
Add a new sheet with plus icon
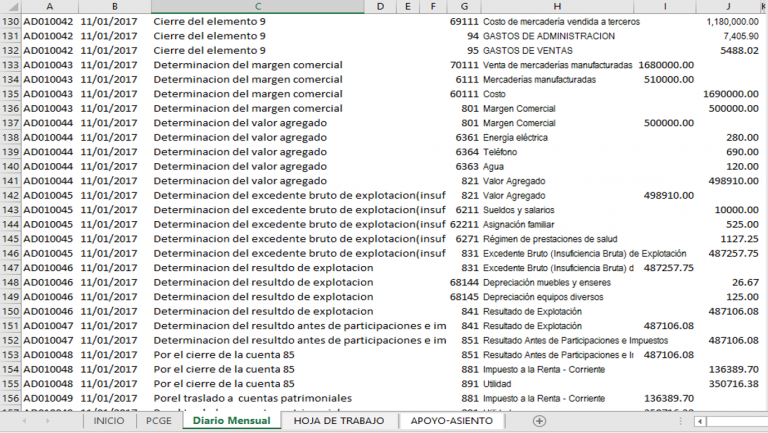click(x=539, y=421)
